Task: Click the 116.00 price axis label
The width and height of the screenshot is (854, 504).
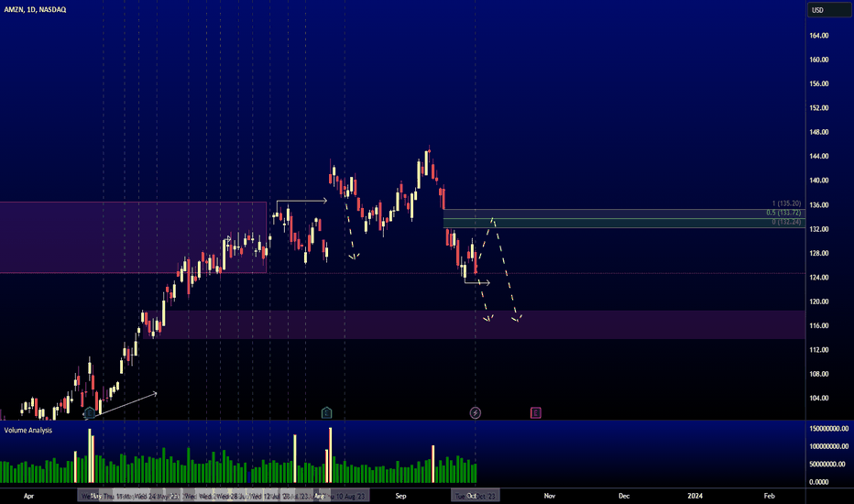Action: click(x=818, y=325)
